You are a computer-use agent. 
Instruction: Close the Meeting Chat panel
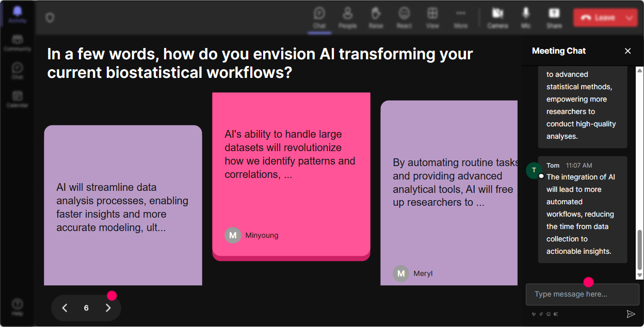click(627, 51)
